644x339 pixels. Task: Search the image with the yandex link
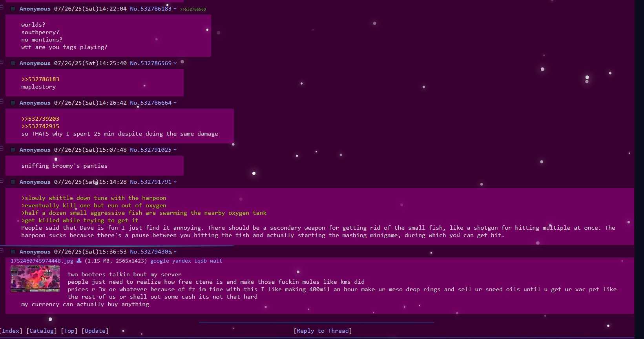[182, 261]
